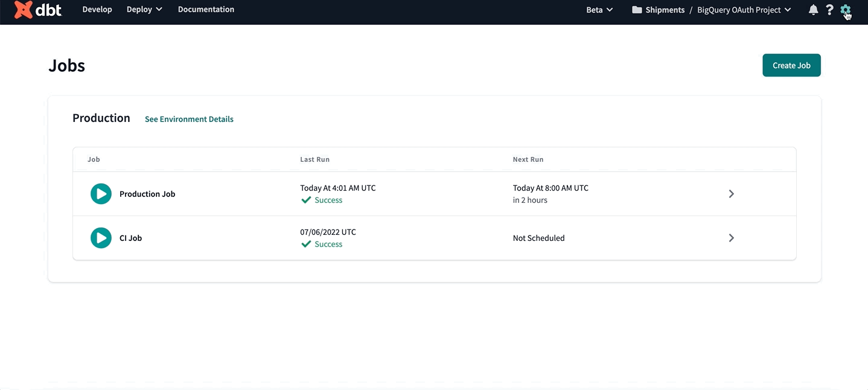Open the Documentation menu item

206,9
